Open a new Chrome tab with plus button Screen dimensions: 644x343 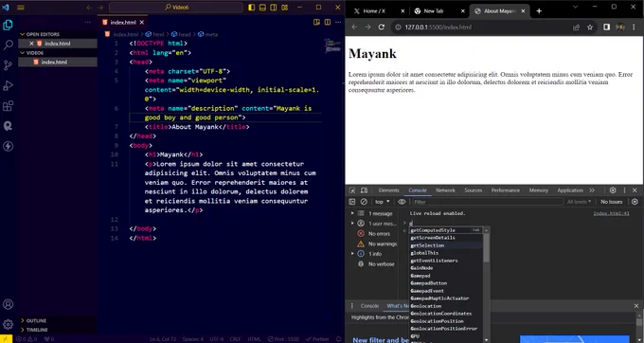click(539, 11)
